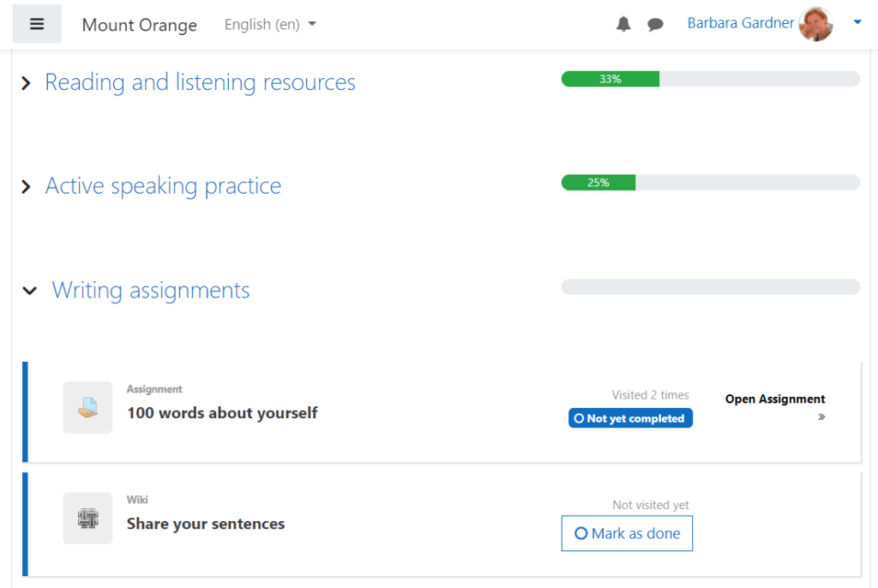878x588 pixels.
Task: Open the Writing assignments section link
Action: tap(151, 291)
